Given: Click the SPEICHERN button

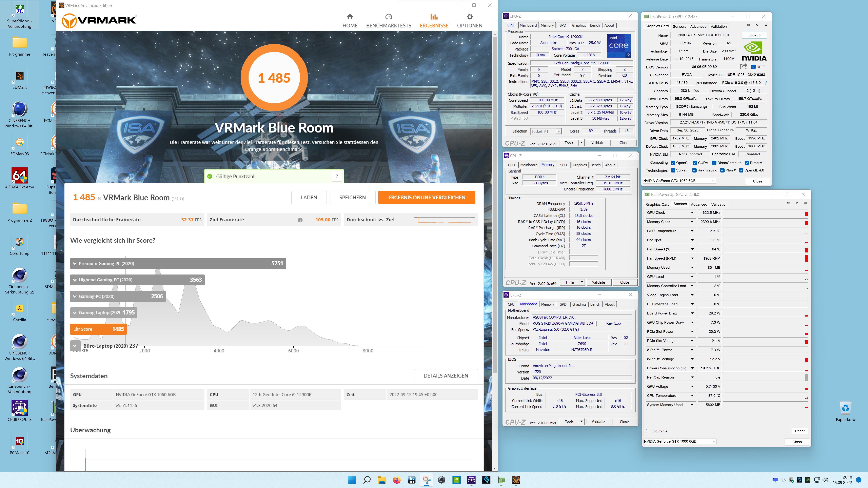Looking at the screenshot, I should click(x=352, y=197).
